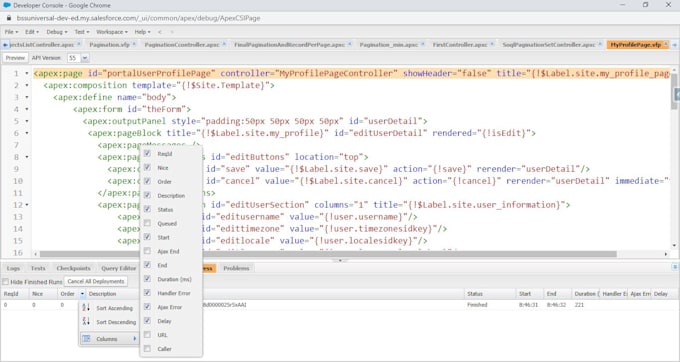
Task: Toggle the Duration (ms) column checkbox
Action: pyautogui.click(x=147, y=279)
